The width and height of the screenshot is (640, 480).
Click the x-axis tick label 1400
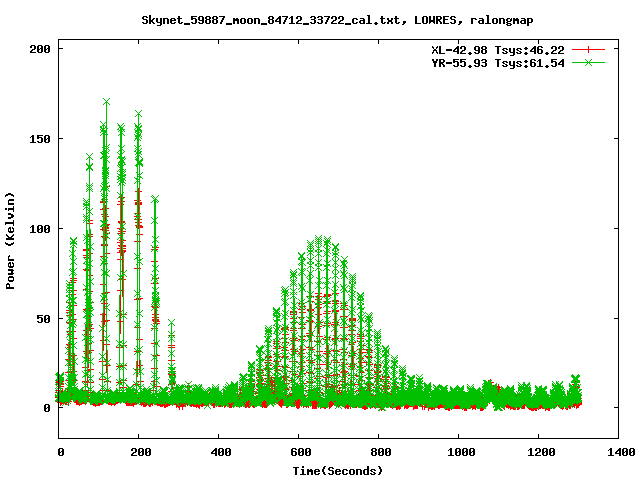click(621, 452)
